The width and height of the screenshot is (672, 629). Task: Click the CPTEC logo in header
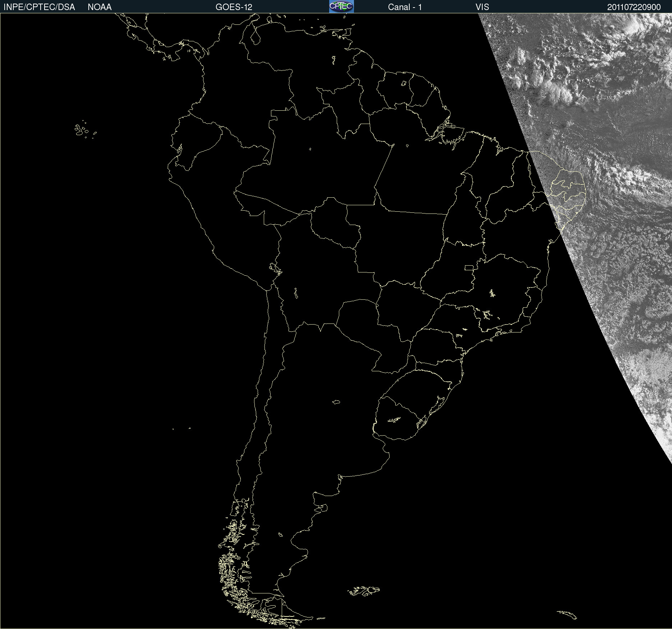[x=341, y=6]
